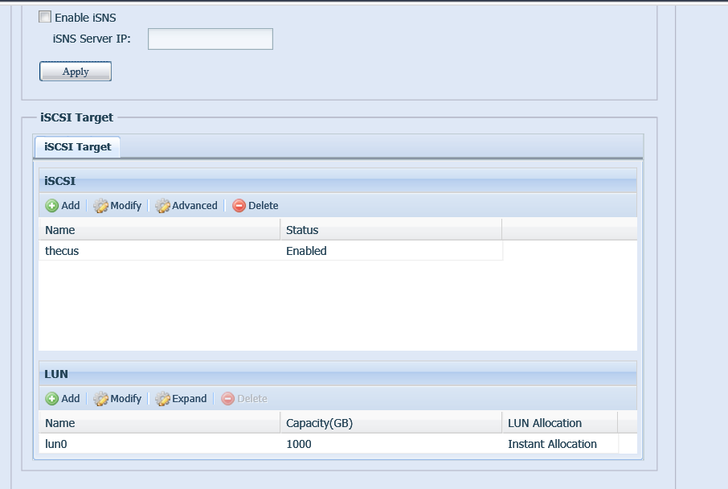Image resolution: width=728 pixels, height=489 pixels.
Task: Click the Enabled status cell for thecus
Action: (306, 251)
